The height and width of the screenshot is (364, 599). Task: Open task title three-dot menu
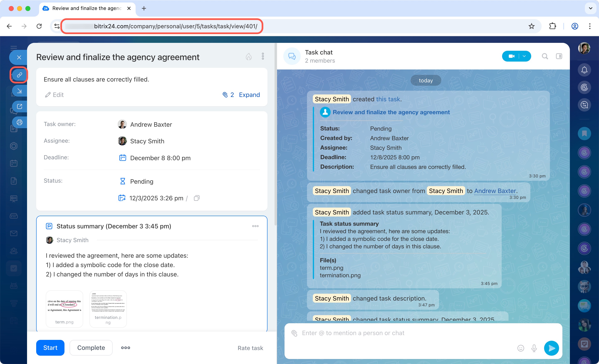pyautogui.click(x=263, y=56)
